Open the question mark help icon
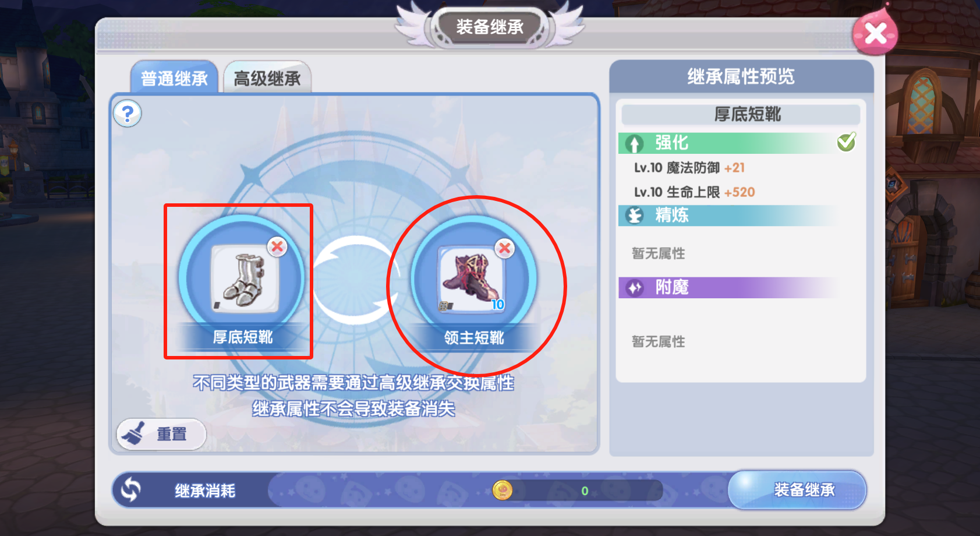This screenshot has width=980, height=536. point(128,114)
